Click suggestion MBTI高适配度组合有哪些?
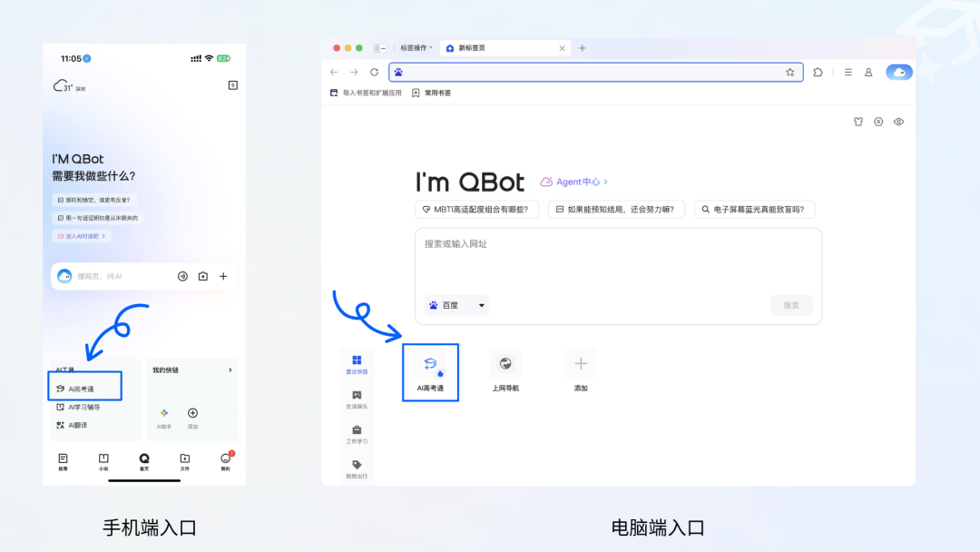This screenshot has width=980, height=552. point(476,210)
